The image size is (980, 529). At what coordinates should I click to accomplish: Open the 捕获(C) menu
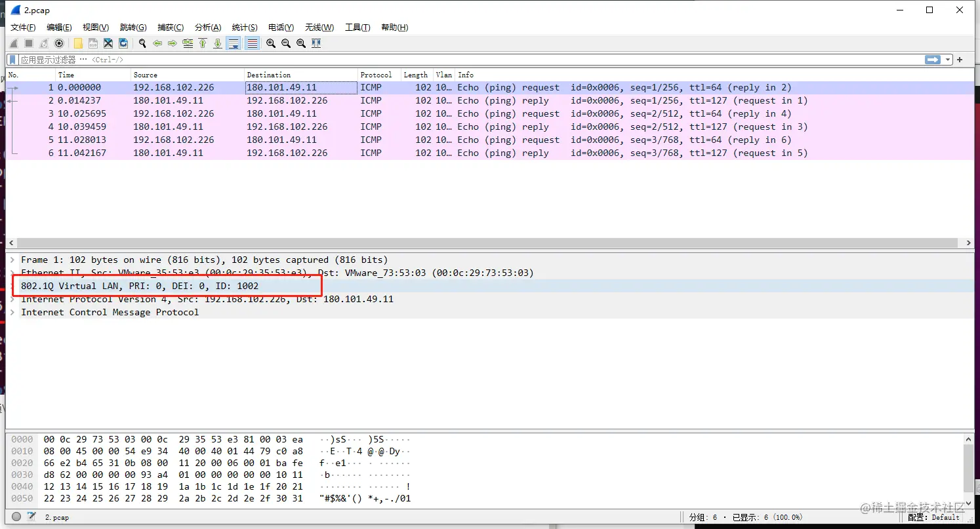[x=171, y=28]
